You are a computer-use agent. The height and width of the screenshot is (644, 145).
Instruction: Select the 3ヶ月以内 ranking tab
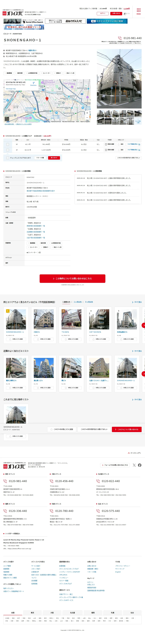pos(89,302)
